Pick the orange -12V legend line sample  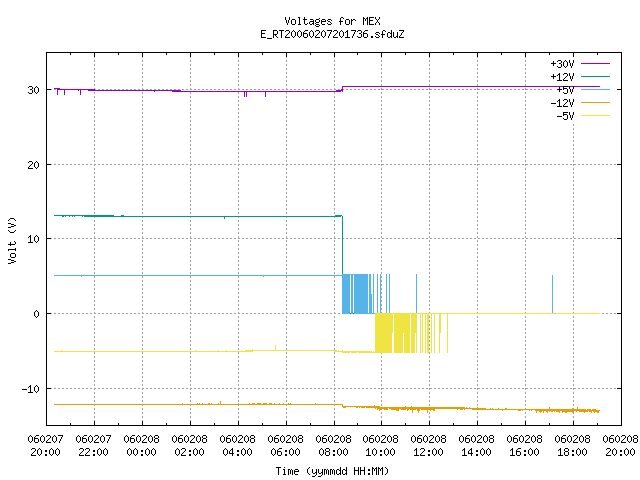click(595, 102)
